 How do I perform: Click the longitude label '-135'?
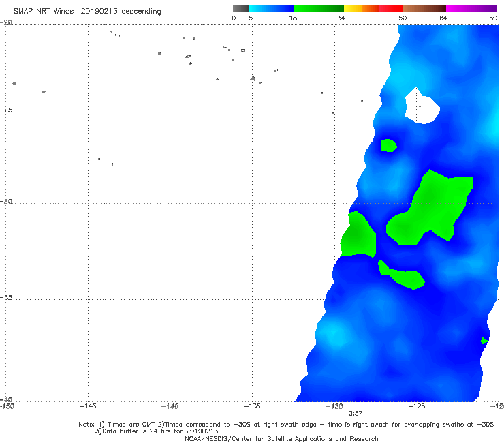pos(252,406)
